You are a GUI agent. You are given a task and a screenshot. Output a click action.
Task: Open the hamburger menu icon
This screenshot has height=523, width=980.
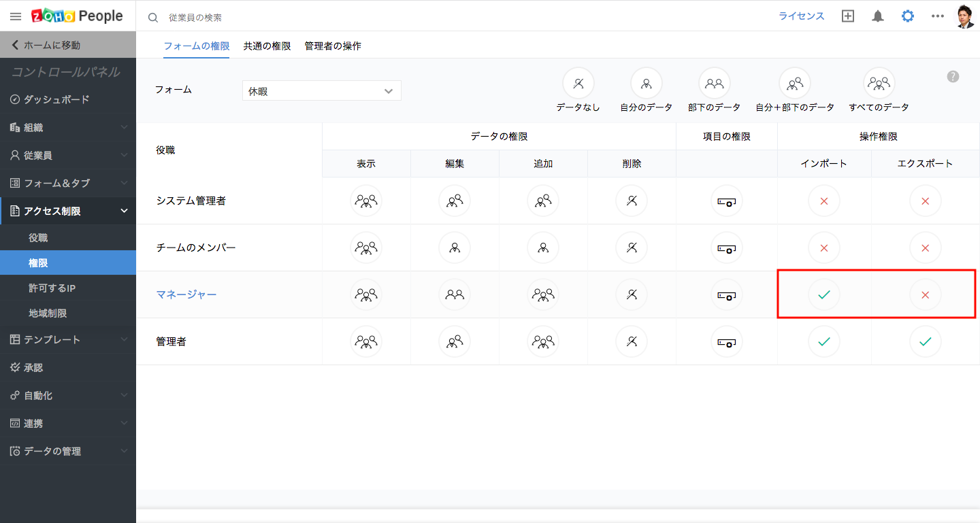[16, 16]
